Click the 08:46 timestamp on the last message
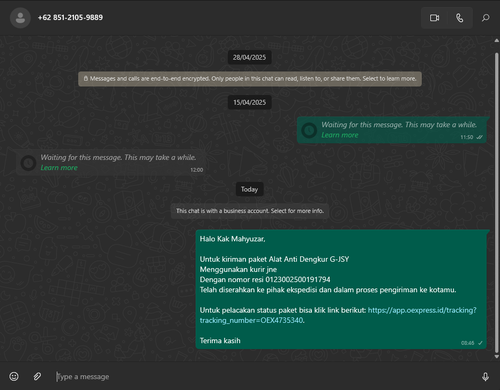Image resolution: width=500 pixels, height=390 pixels. (467, 343)
